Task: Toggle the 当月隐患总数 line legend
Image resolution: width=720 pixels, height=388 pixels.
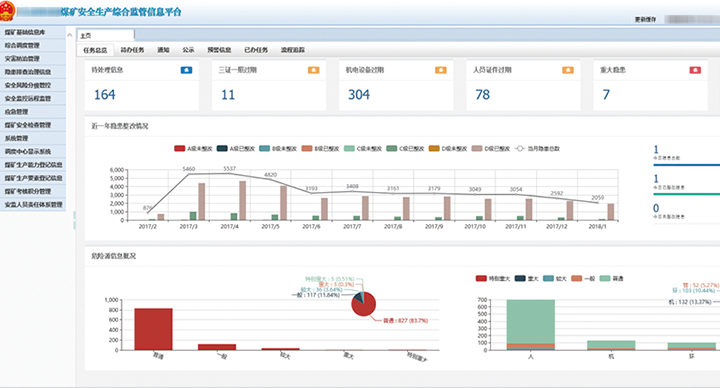Action: coord(538,148)
